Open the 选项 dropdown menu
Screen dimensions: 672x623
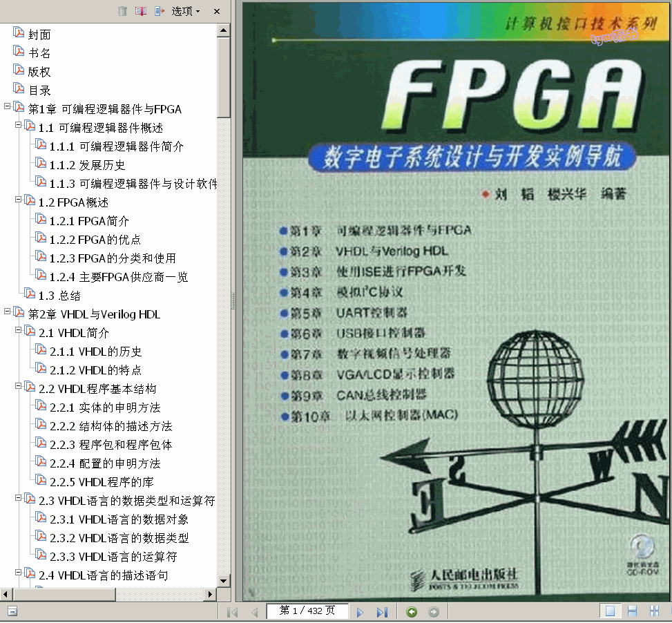pyautogui.click(x=186, y=11)
